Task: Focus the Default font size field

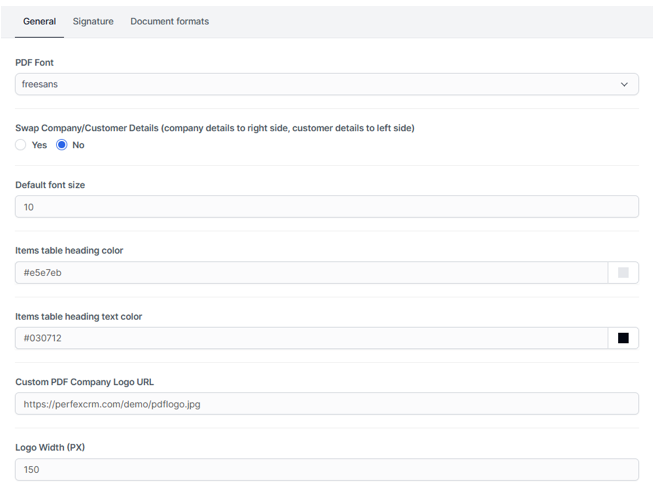Action: coord(326,207)
